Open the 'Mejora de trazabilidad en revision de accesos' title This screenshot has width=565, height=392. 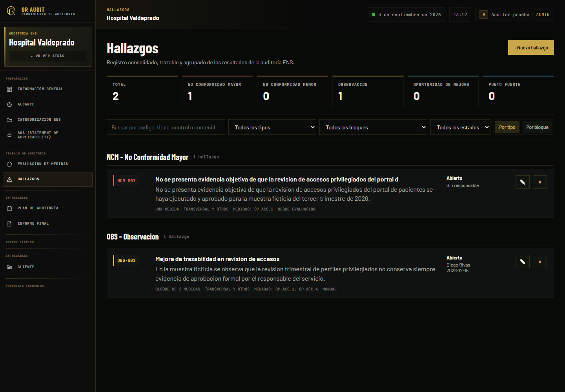pos(217,259)
